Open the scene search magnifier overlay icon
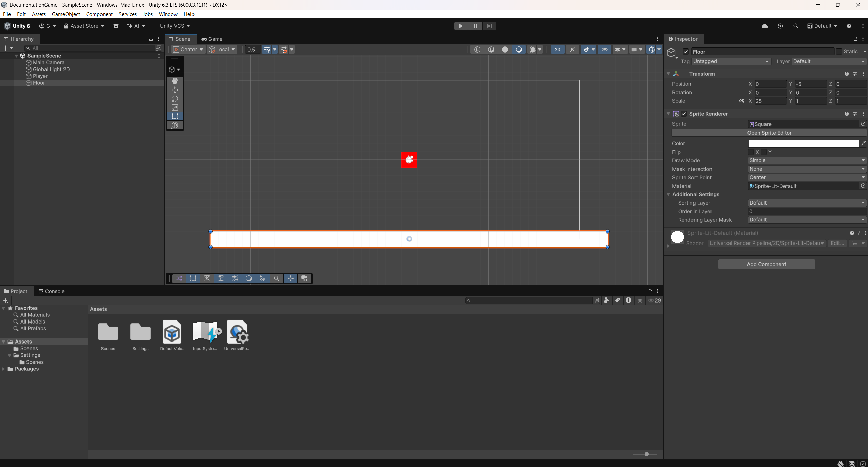 coord(276,278)
